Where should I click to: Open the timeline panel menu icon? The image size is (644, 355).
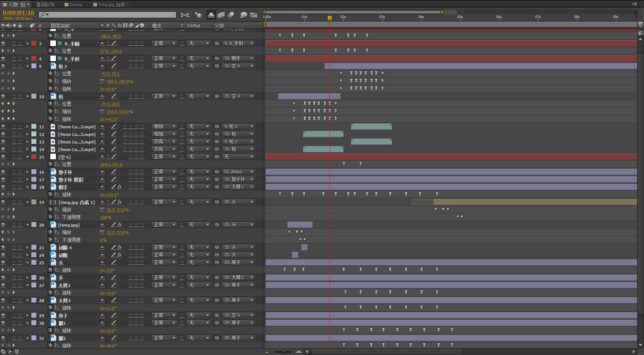click(634, 4)
